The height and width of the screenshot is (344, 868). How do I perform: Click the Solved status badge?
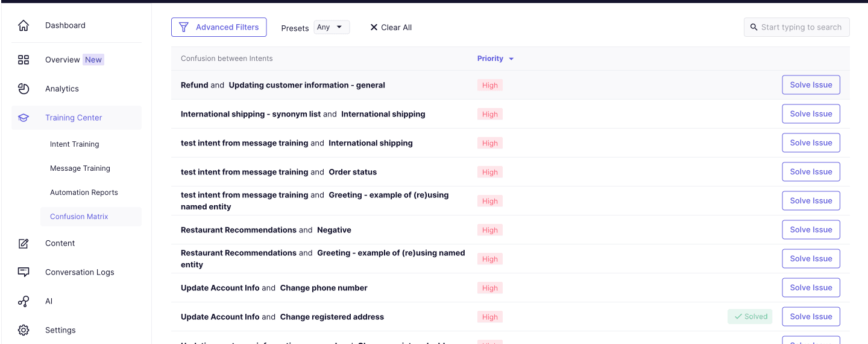[x=750, y=317]
